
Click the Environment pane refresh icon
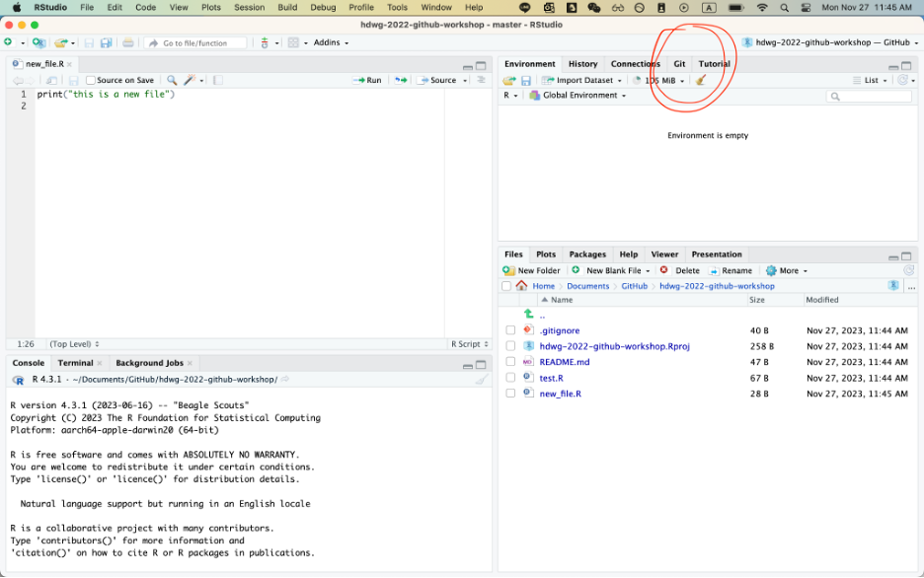tap(903, 80)
